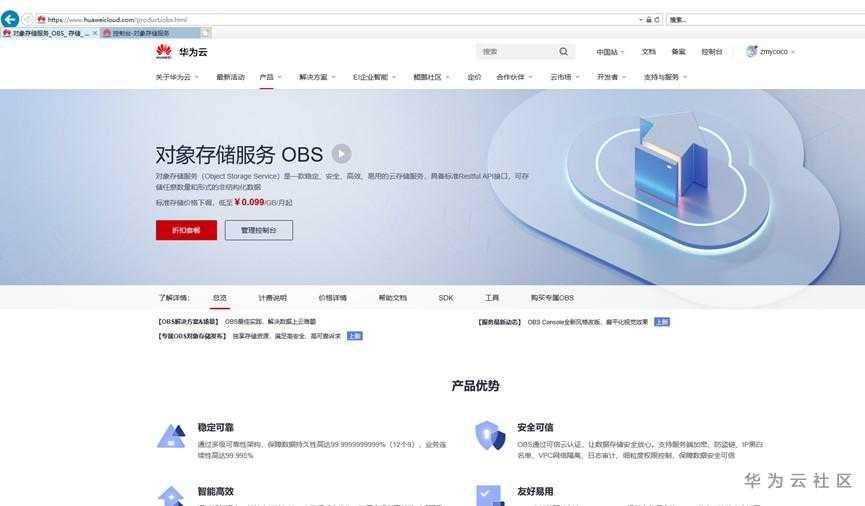
Task: Expand the 开发者 menu
Action: click(612, 77)
